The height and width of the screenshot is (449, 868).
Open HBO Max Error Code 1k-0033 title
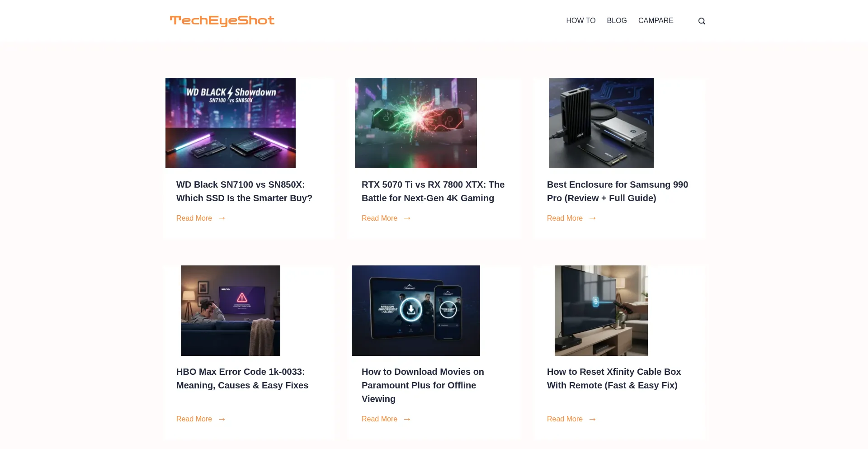coord(242,378)
